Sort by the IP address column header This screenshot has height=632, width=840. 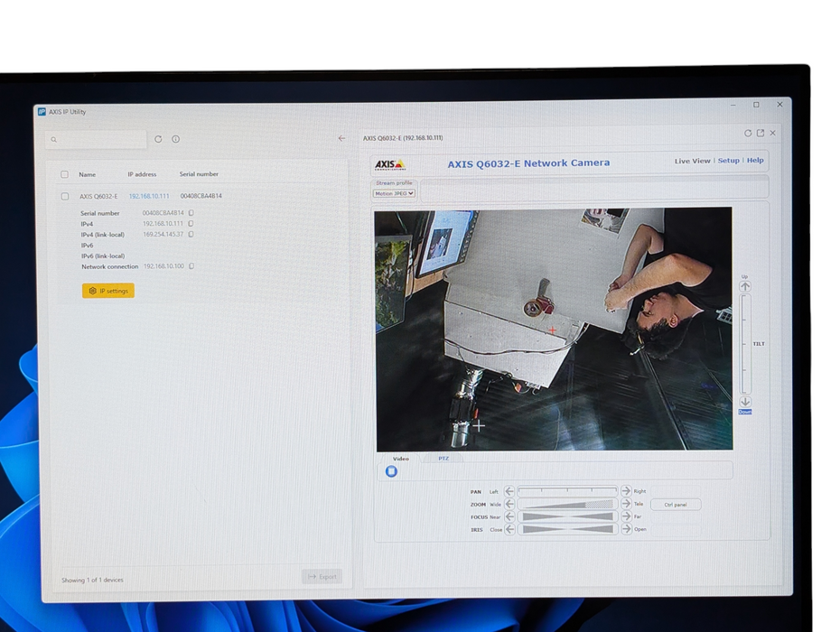pos(142,174)
